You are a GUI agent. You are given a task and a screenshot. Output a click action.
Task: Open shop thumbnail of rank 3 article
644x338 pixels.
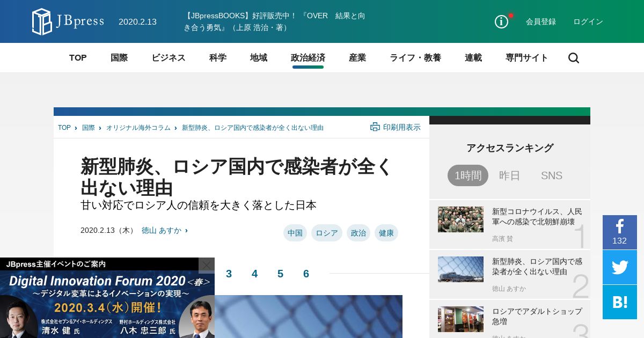460,319
